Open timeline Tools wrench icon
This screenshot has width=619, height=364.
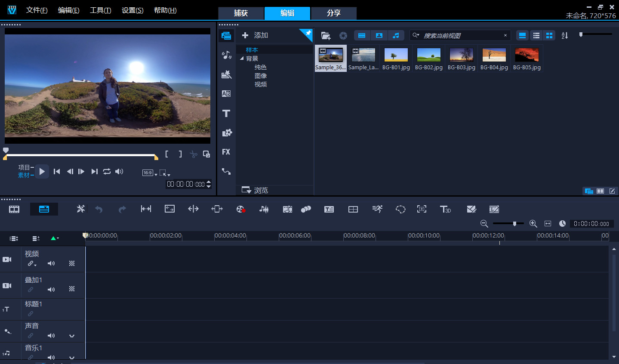coord(80,209)
